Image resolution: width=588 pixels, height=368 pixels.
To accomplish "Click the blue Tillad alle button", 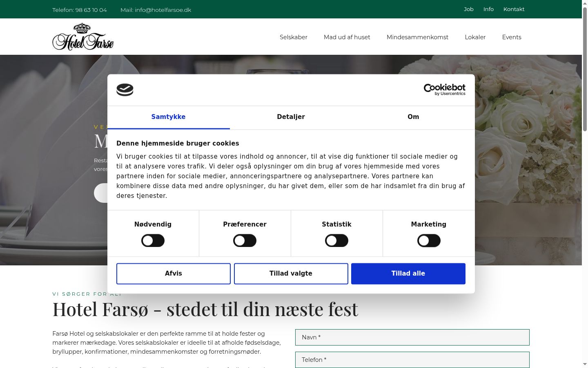I will [408, 274].
